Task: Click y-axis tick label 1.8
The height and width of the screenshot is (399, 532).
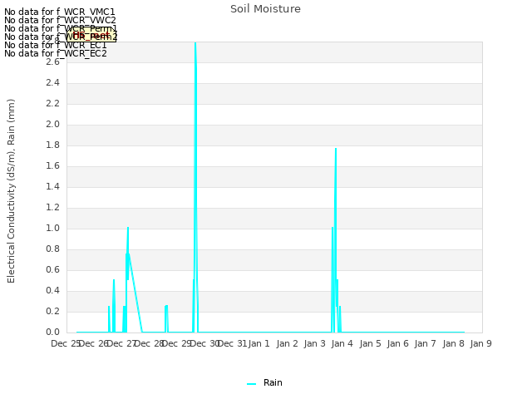Action: click(x=52, y=145)
